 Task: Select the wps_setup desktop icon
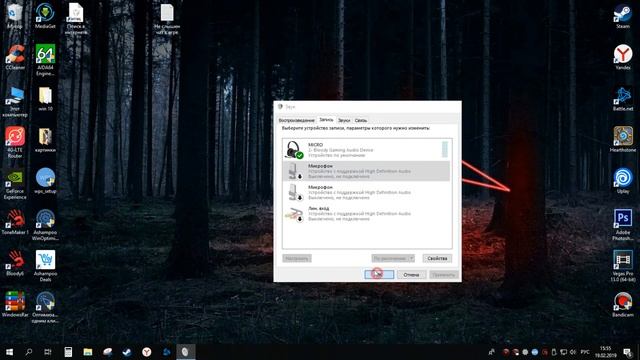(45, 180)
